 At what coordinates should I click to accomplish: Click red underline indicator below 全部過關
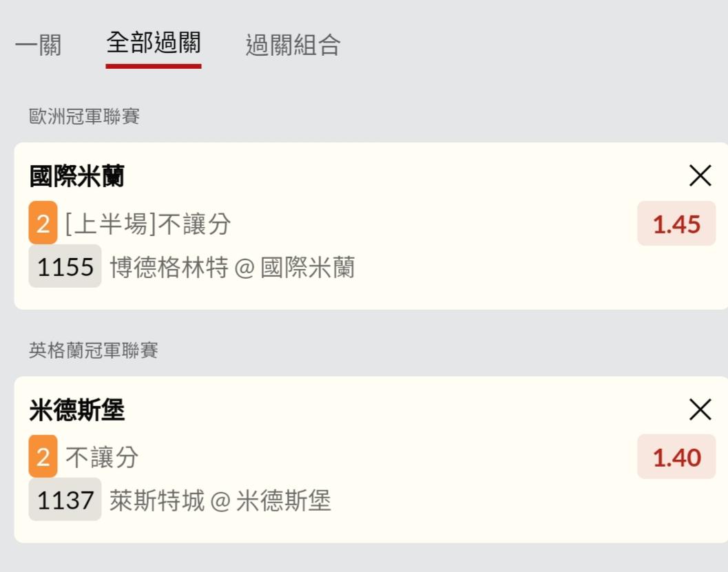pyautogui.click(x=153, y=66)
